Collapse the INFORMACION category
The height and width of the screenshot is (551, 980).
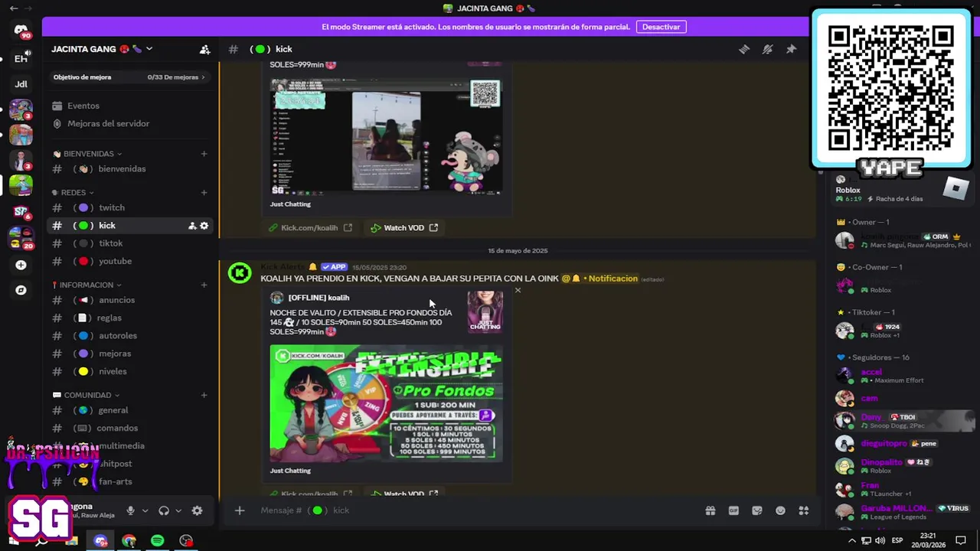87,285
